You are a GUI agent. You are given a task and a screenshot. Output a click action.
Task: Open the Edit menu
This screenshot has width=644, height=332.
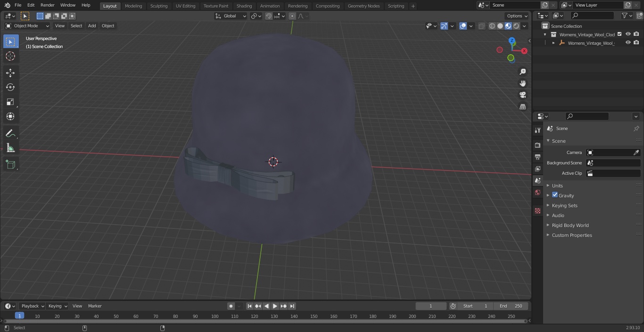(x=31, y=5)
